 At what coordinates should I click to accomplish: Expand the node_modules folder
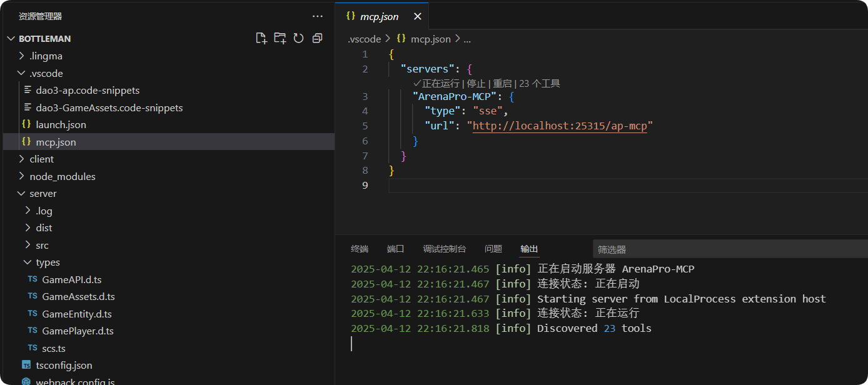pyautogui.click(x=62, y=176)
